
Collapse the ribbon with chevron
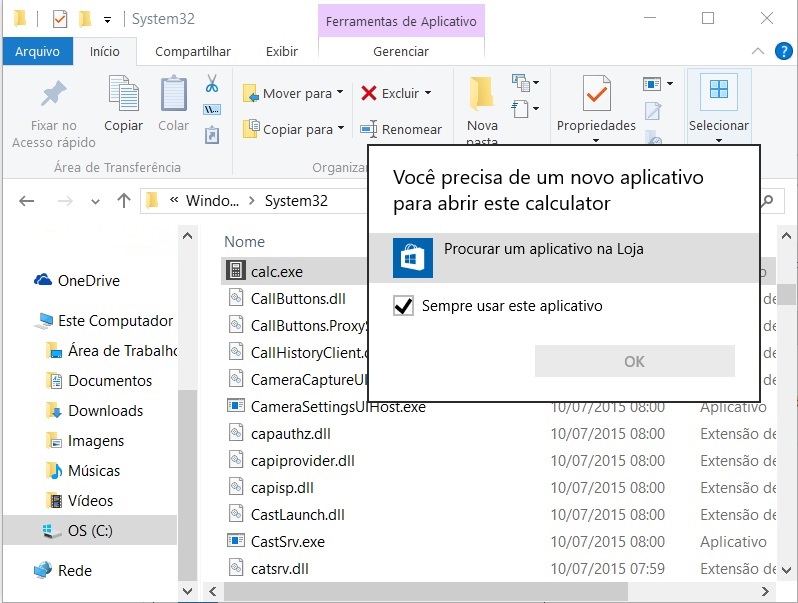point(758,51)
